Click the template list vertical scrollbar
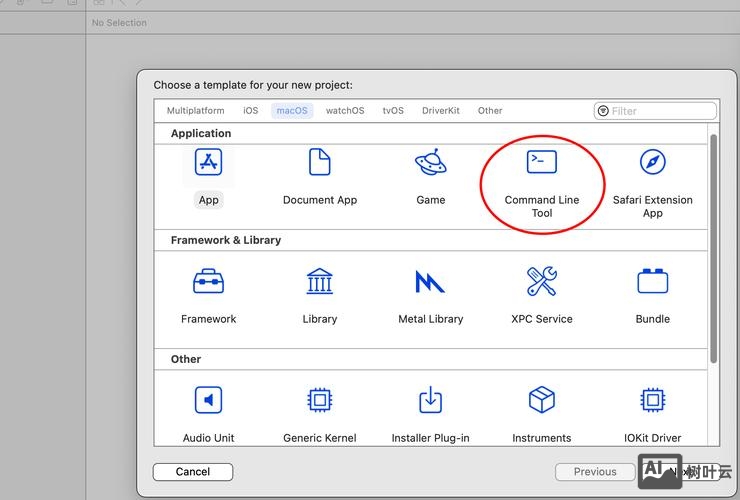740x500 pixels. pos(713,250)
